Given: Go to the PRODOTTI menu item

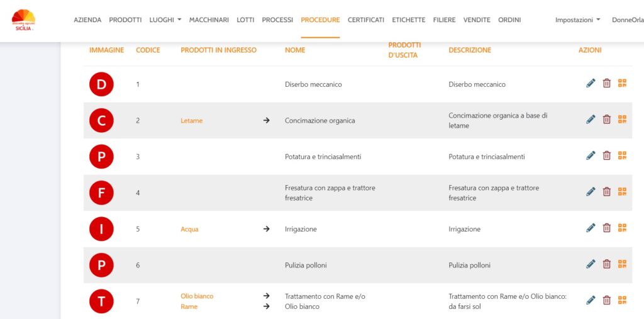Looking at the screenshot, I should tap(125, 20).
